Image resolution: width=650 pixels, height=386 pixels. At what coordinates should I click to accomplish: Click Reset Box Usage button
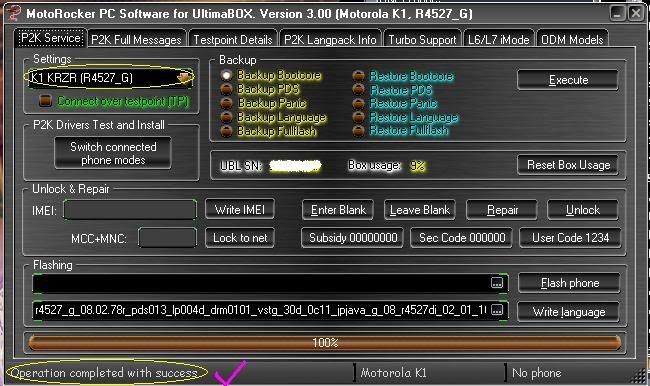click(568, 165)
